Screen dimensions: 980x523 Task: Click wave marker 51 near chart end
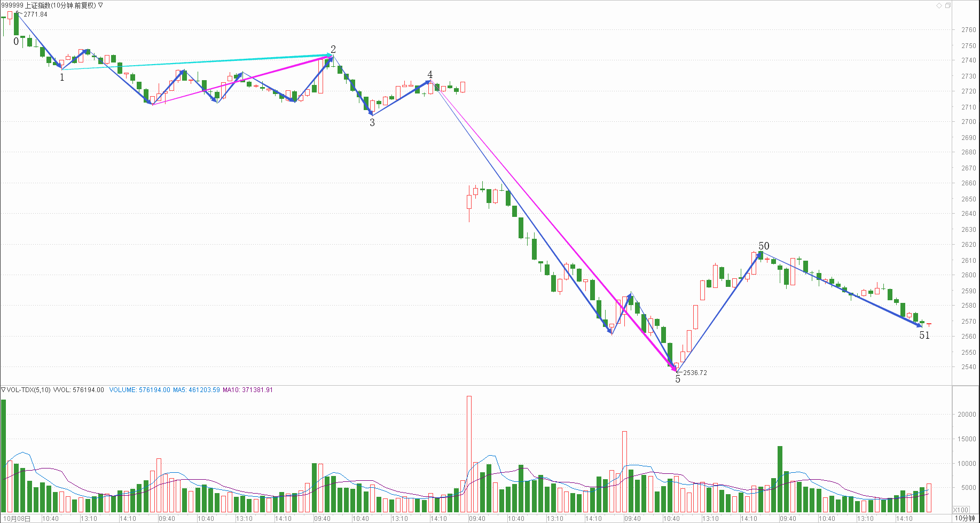pyautogui.click(x=924, y=335)
